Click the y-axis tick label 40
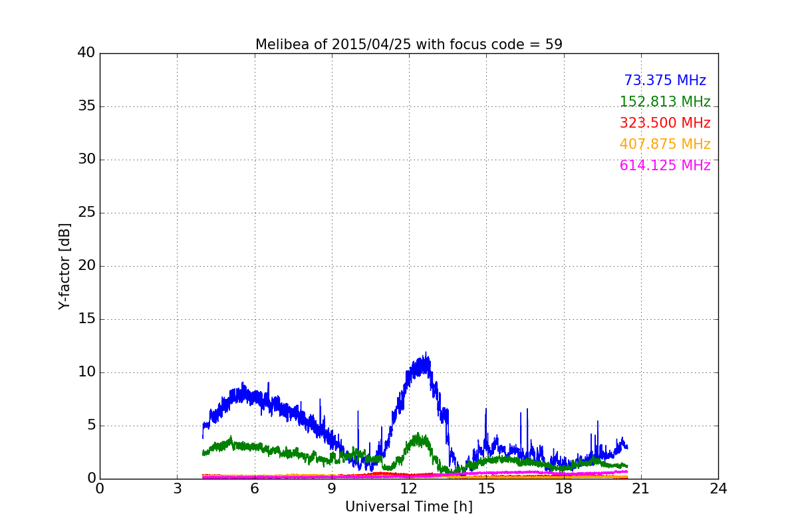The image size is (798, 532). pos(86,53)
